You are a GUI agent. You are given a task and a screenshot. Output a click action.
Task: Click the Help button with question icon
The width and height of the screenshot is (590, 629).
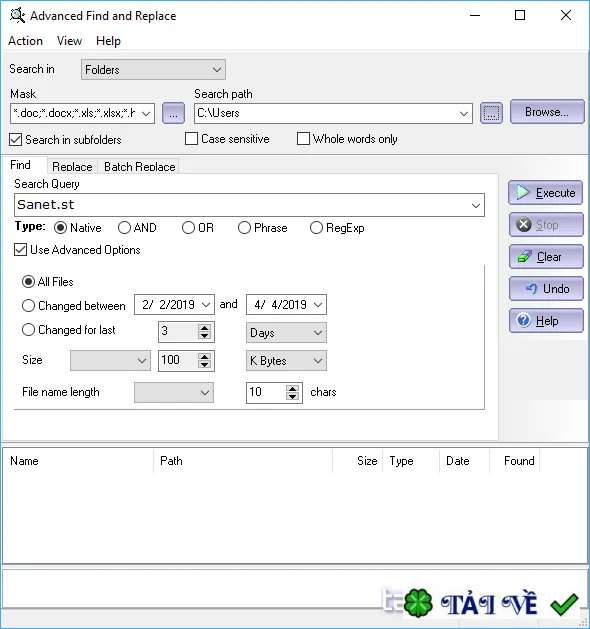point(546,321)
